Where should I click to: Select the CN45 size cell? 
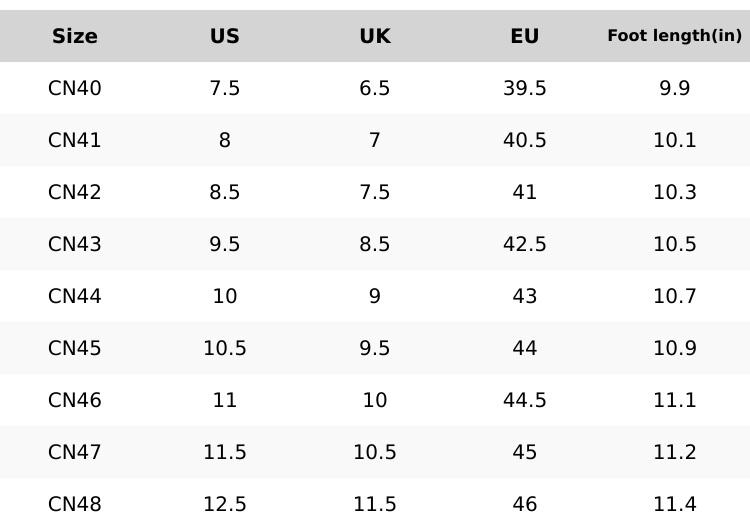75,348
